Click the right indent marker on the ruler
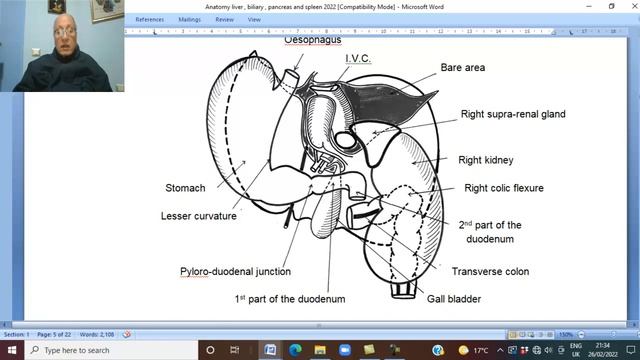Screen dimensions: 640x360 coord(553,33)
